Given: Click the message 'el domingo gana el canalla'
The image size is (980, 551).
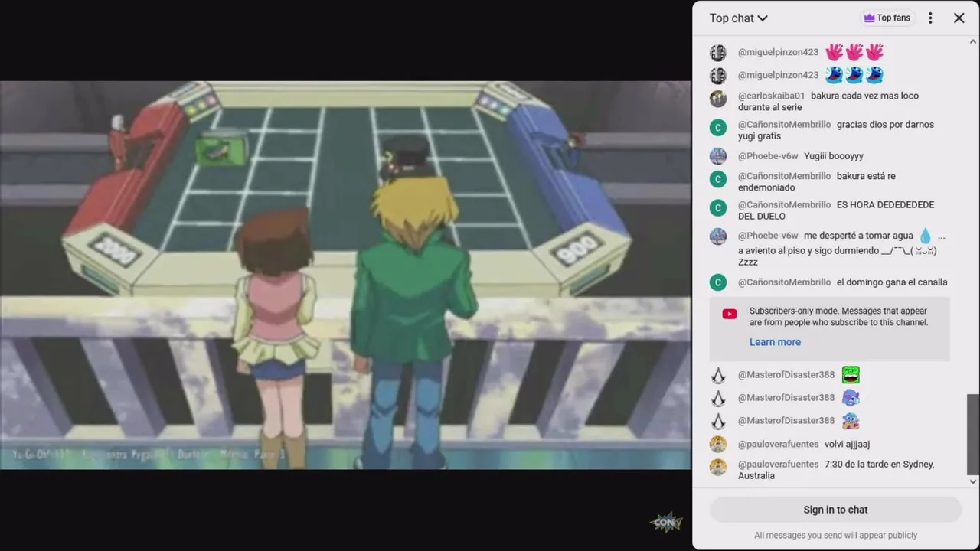Looking at the screenshot, I should click(892, 282).
